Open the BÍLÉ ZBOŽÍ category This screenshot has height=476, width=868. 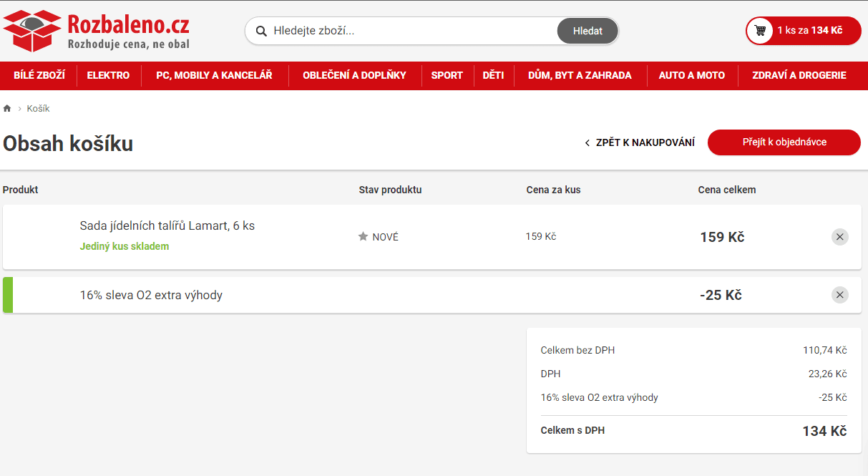[39, 75]
